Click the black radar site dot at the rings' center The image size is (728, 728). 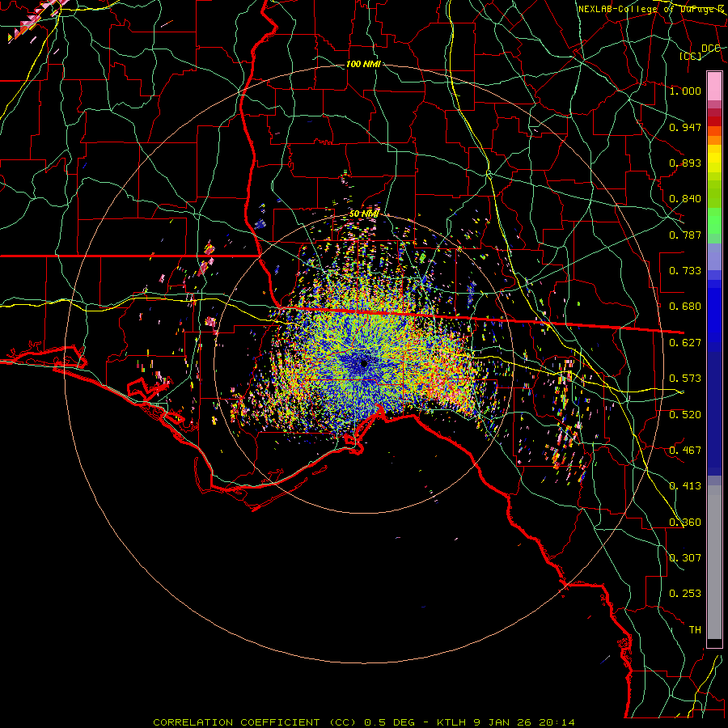364,363
